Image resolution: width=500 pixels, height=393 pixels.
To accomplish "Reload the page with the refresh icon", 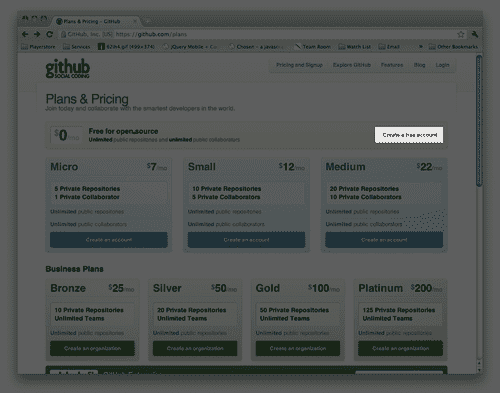I will point(49,34).
